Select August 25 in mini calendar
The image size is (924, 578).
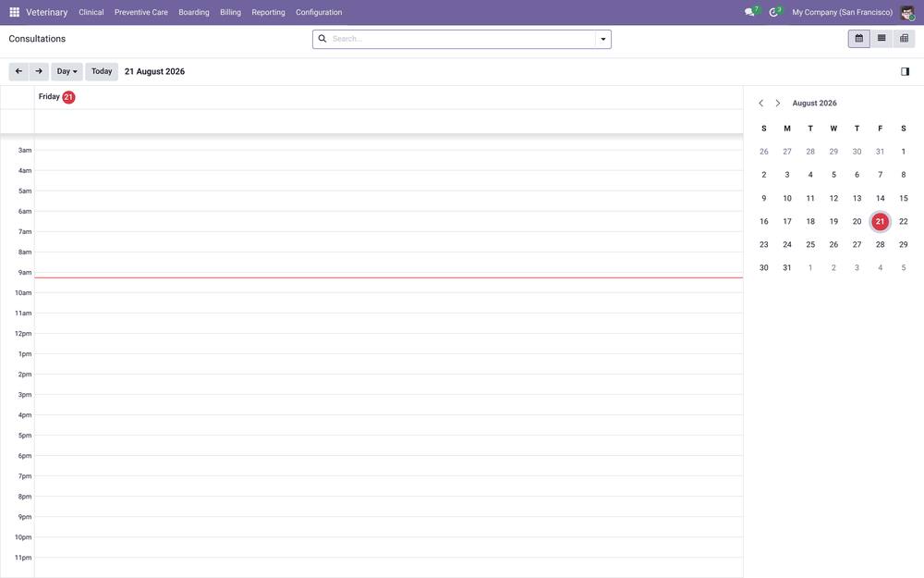point(810,244)
